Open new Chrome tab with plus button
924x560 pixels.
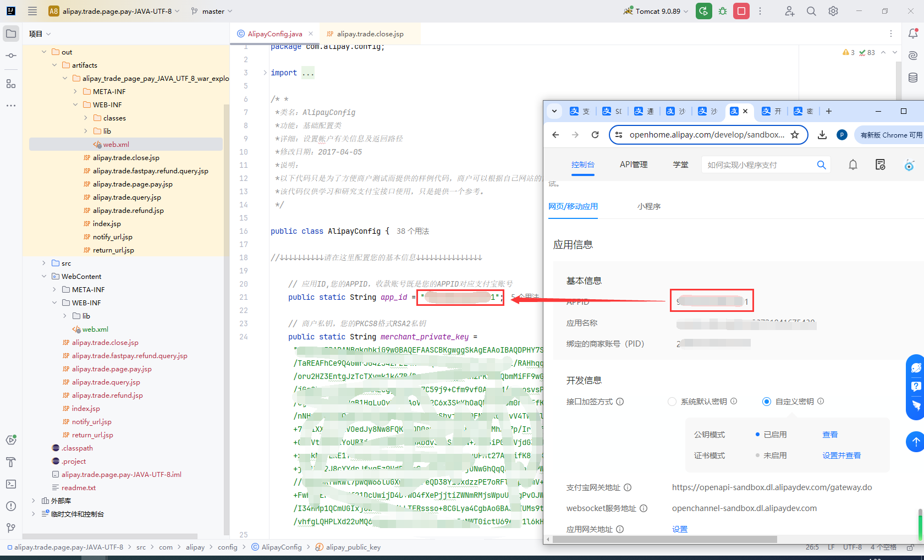point(829,111)
